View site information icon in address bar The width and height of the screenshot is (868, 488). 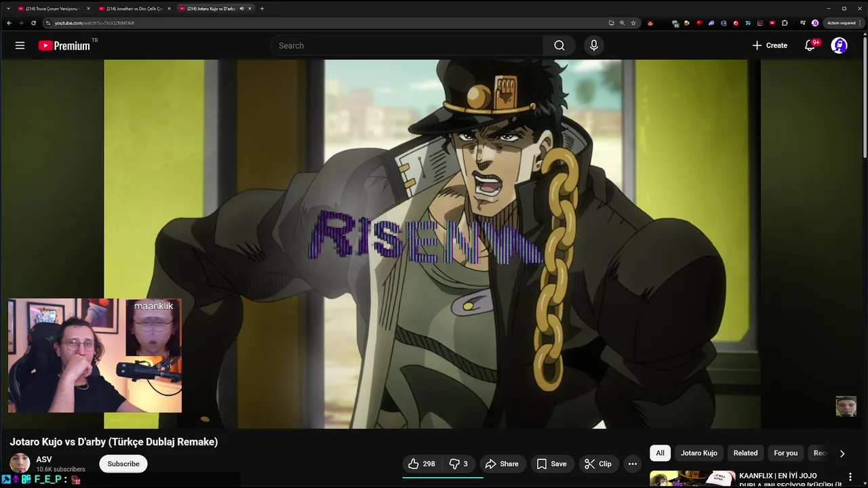[47, 23]
